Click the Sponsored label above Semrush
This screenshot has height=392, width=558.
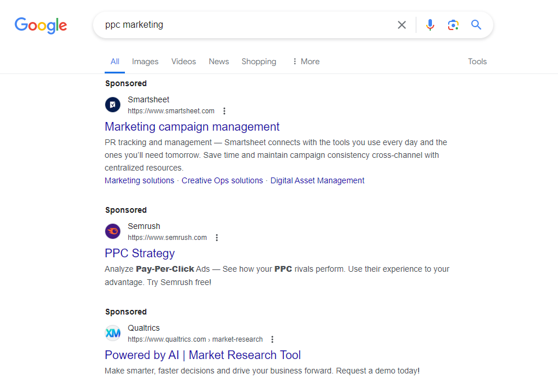[x=126, y=210]
